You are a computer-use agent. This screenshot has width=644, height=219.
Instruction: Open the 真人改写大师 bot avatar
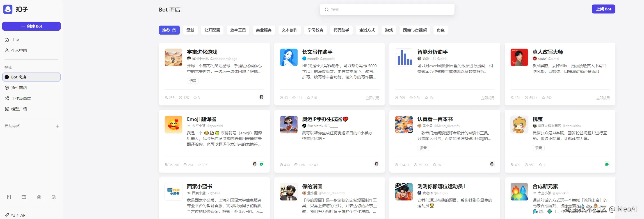click(x=519, y=57)
